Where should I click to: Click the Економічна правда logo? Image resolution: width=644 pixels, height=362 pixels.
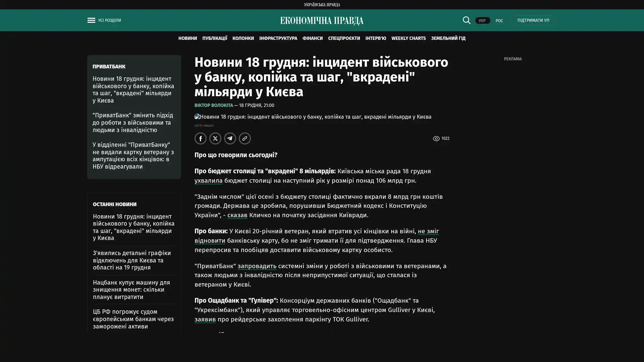(322, 21)
